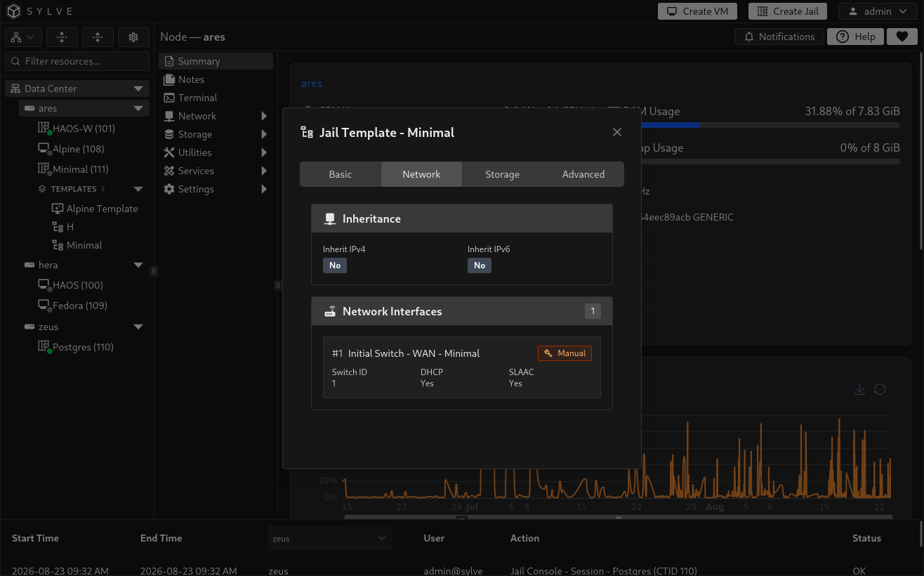Collapse the Data Center tree node

[x=138, y=89]
